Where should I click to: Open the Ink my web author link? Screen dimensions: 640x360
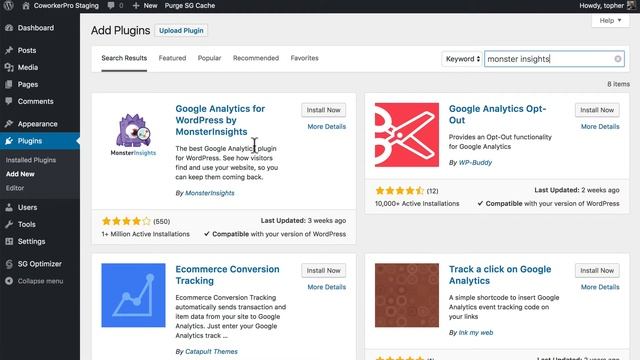476,333
